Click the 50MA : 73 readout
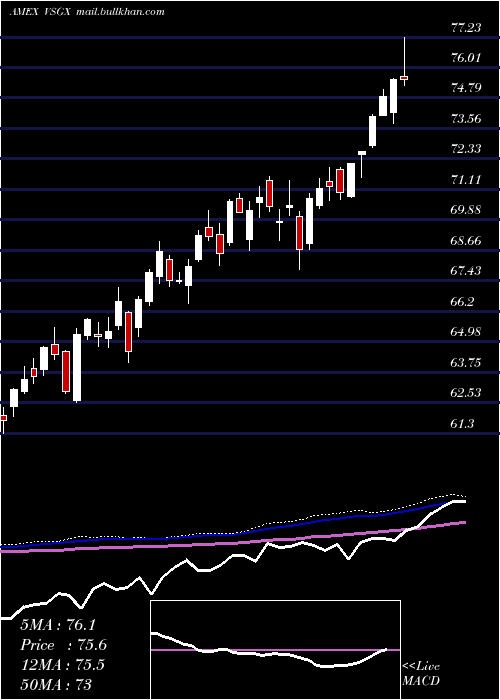This screenshot has height=700, width=500. 56,684
